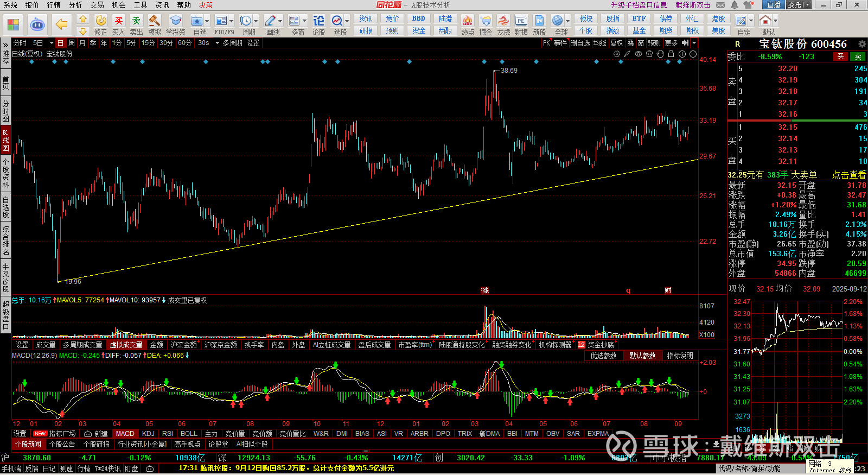868x475 pixels.
Task: Click the 指标说明 indicator description button
Action: pos(680,356)
